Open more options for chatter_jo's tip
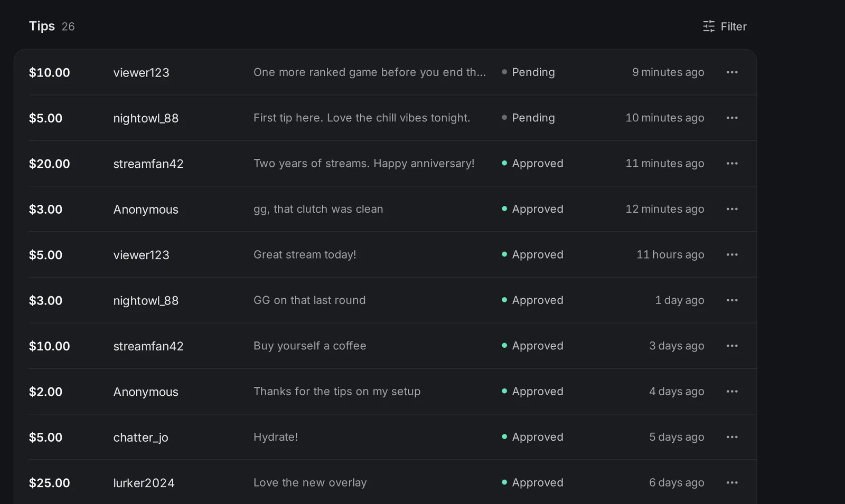The width and height of the screenshot is (845, 504). click(732, 437)
